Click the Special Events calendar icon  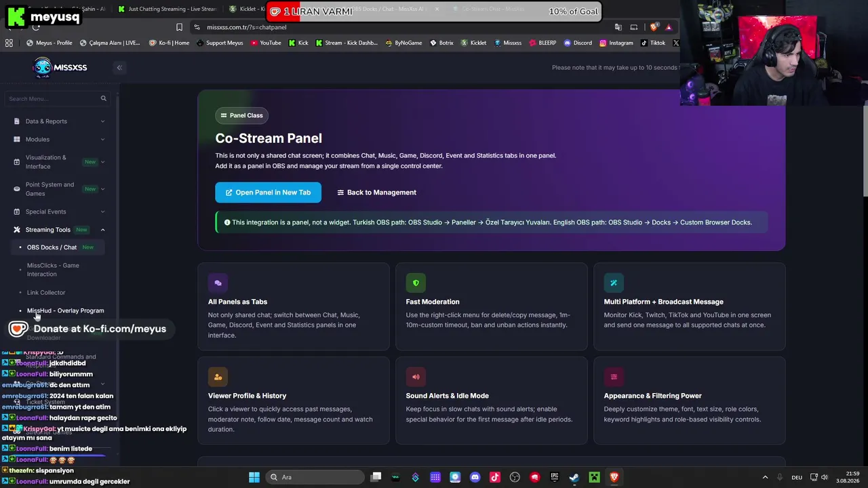pyautogui.click(x=17, y=211)
